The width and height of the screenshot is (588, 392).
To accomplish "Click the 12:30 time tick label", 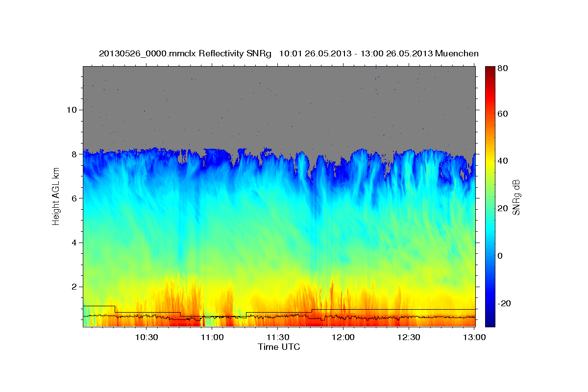I will click(408, 337).
